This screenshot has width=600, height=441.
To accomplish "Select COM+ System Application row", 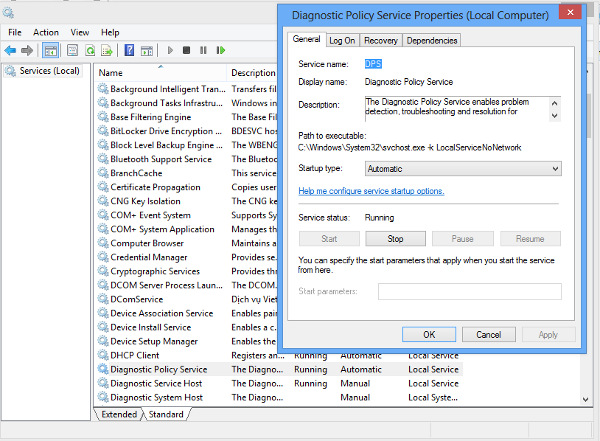I will [x=187, y=229].
